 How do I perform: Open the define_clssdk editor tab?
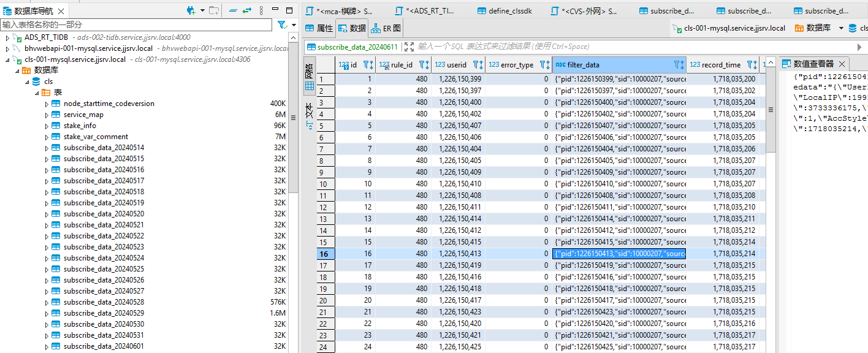pos(509,11)
